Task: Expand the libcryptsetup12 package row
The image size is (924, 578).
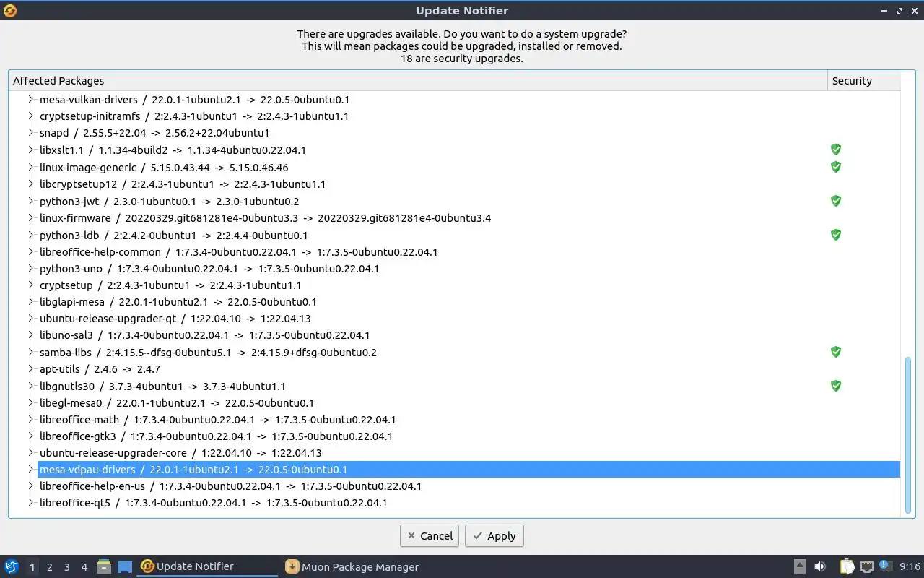Action: coord(31,184)
